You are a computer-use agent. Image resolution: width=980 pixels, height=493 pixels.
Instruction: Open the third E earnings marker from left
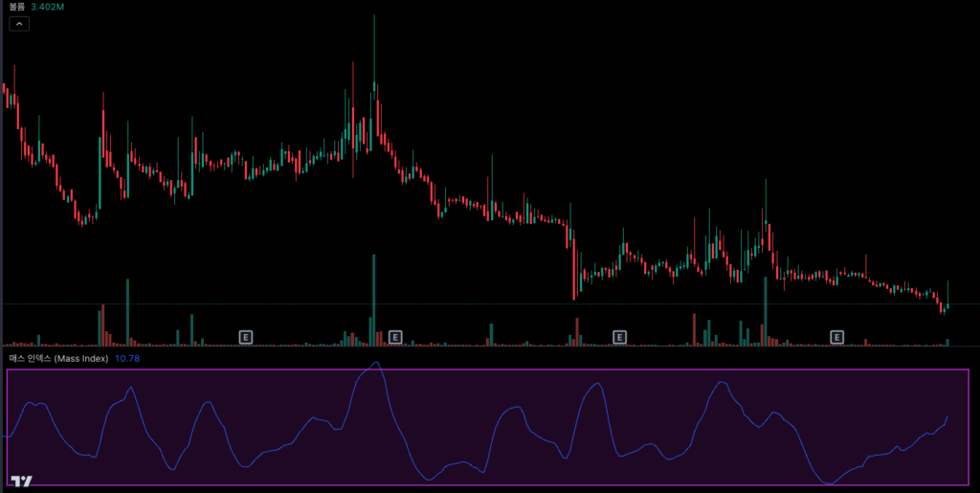[x=619, y=337]
